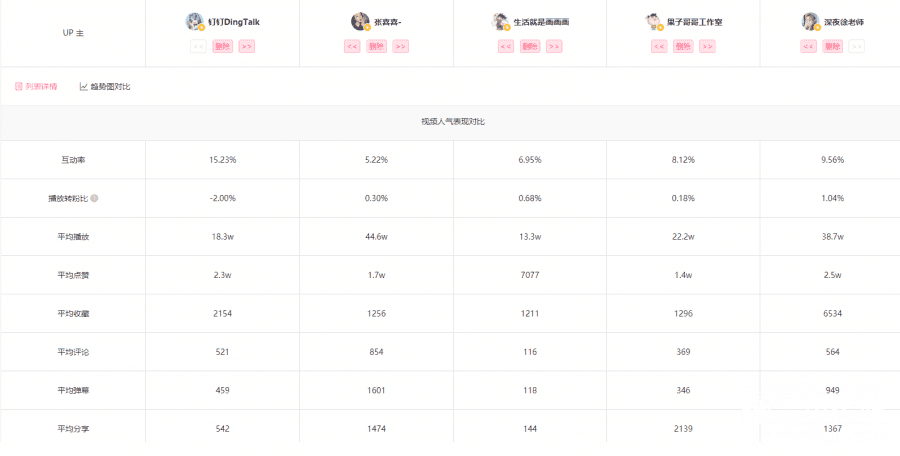
Task: Click 钉钉DingTalk's avatar icon
Action: click(195, 21)
